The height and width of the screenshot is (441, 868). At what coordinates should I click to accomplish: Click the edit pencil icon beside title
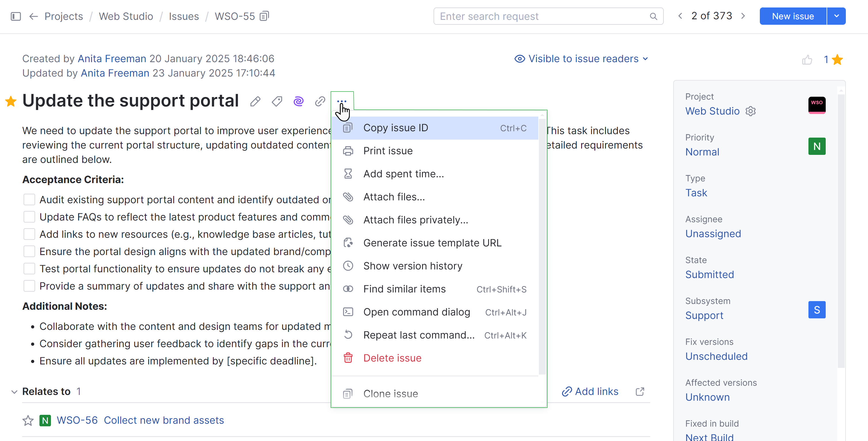[255, 101]
